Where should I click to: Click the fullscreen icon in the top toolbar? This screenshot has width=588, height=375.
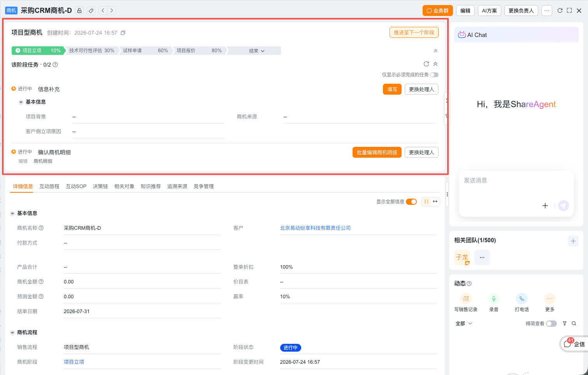[x=569, y=11]
